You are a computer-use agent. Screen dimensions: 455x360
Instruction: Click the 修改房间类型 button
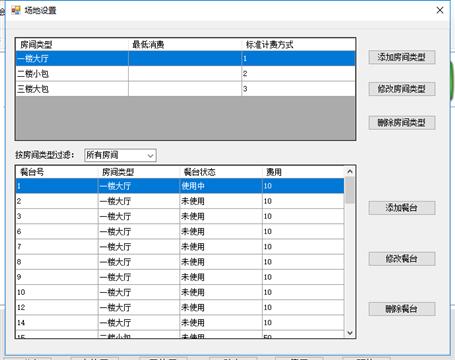tap(402, 89)
